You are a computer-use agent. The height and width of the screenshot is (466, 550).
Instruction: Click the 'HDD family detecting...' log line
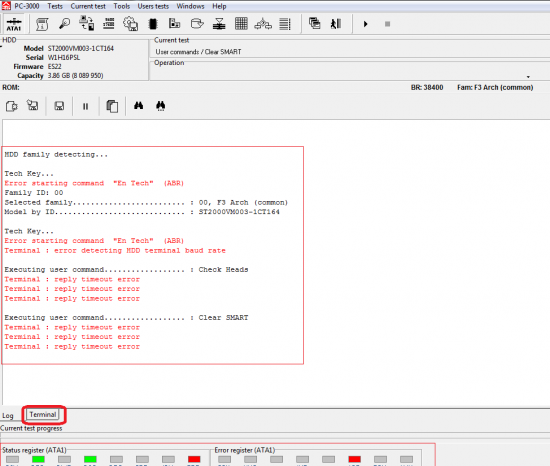(x=56, y=155)
